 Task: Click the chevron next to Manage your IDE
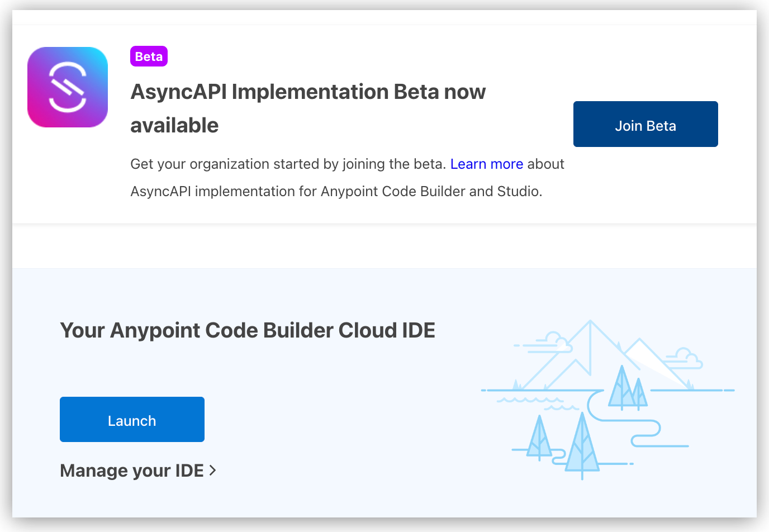[x=212, y=471]
